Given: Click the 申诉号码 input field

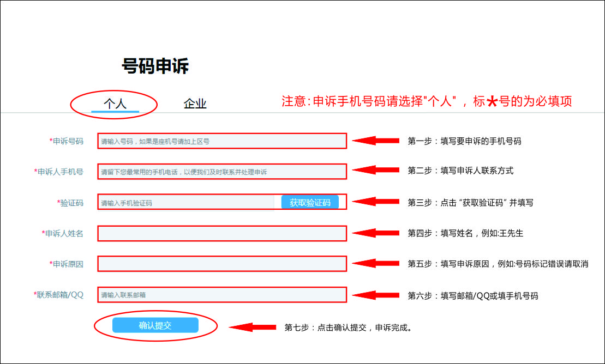Looking at the screenshot, I should tap(221, 141).
